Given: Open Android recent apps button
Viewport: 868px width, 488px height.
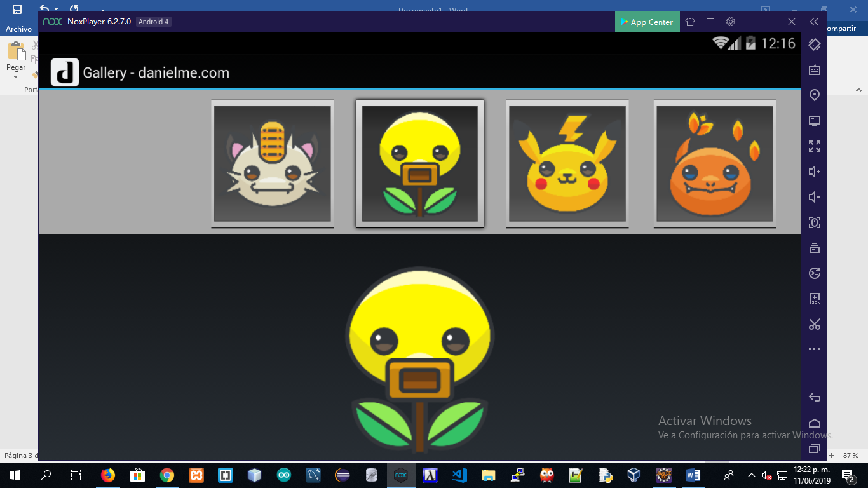Looking at the screenshot, I should pyautogui.click(x=815, y=449).
